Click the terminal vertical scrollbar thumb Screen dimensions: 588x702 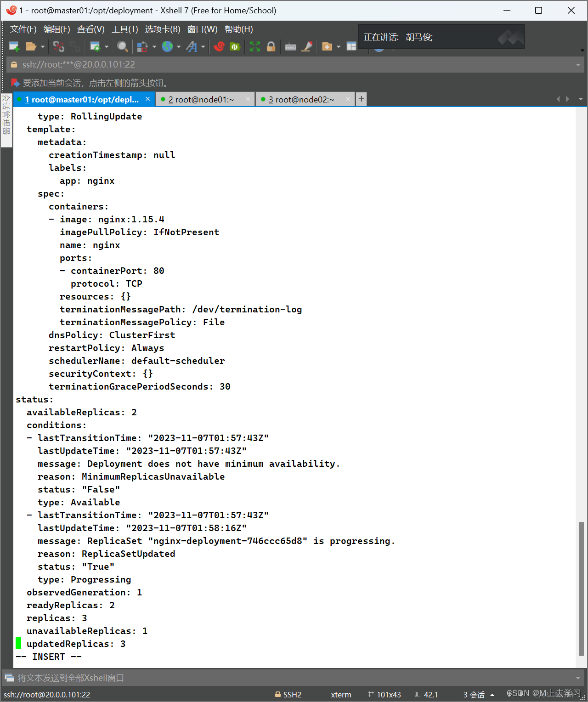pyautogui.click(x=581, y=589)
